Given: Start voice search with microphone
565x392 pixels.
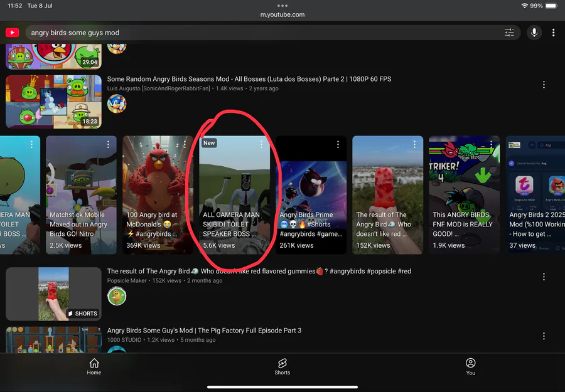Looking at the screenshot, I should click(534, 33).
